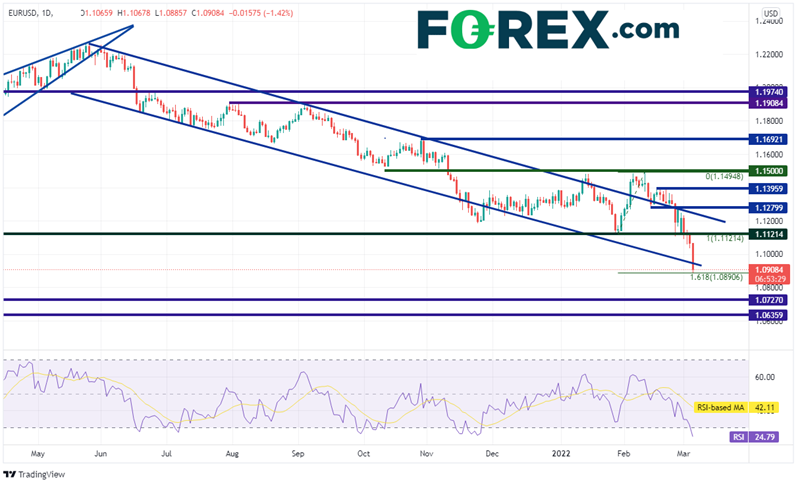Select the Sep date axis label
The image size is (800, 486).
(298, 453)
